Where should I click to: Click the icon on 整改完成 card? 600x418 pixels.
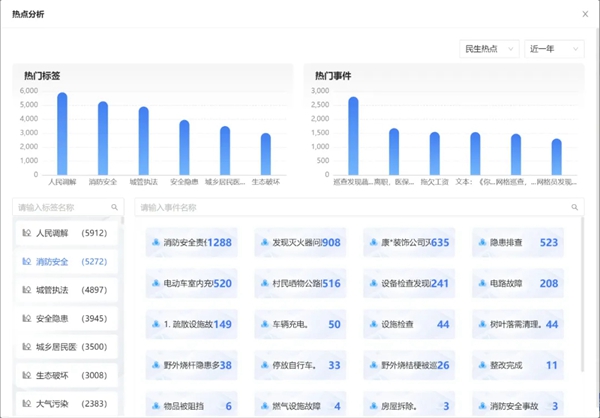tap(482, 365)
